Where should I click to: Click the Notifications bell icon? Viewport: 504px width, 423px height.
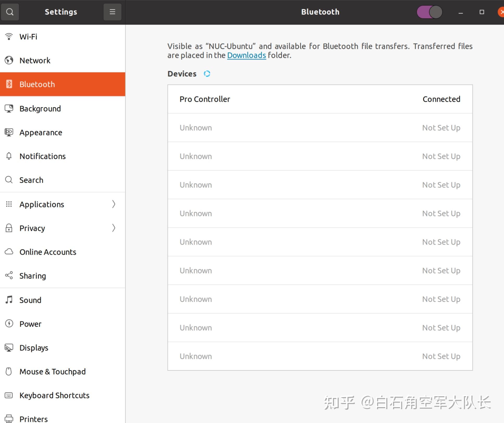(9, 156)
